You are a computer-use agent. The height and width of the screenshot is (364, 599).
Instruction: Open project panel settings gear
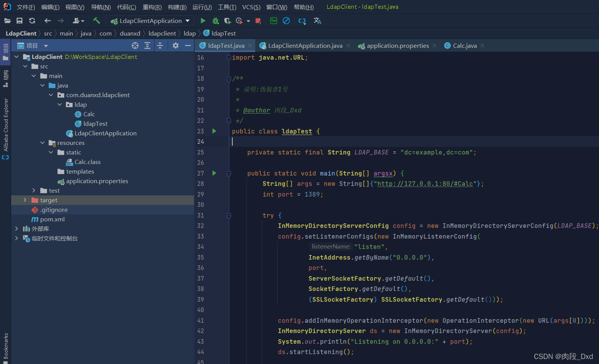coord(176,45)
